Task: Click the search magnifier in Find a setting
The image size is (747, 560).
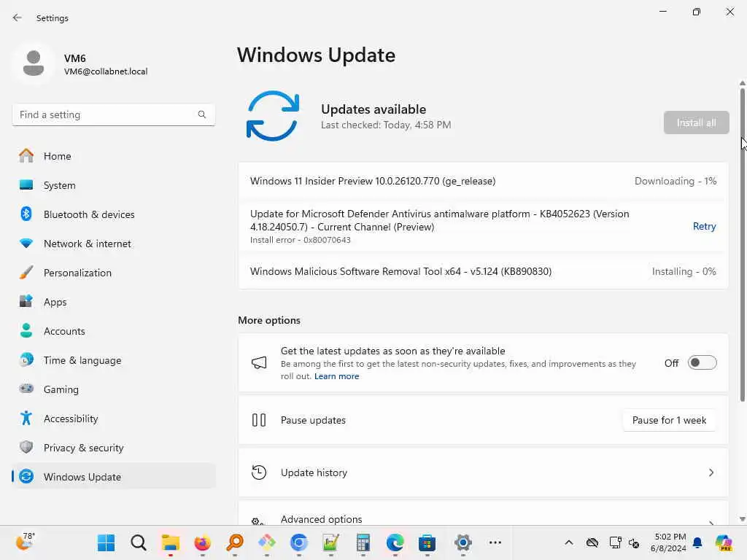Action: (201, 114)
